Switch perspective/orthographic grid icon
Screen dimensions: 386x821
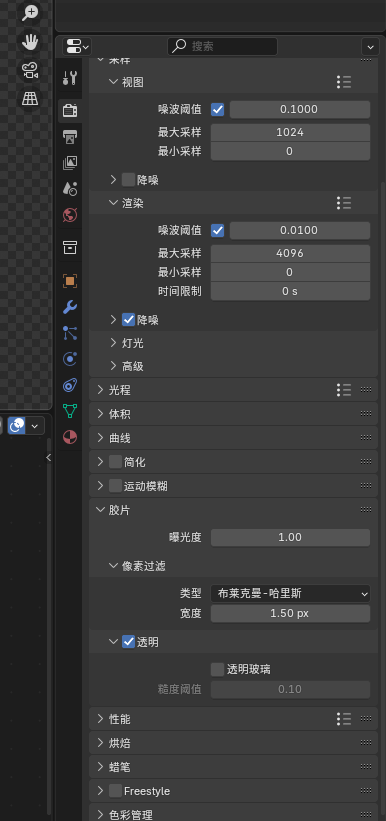click(30, 98)
